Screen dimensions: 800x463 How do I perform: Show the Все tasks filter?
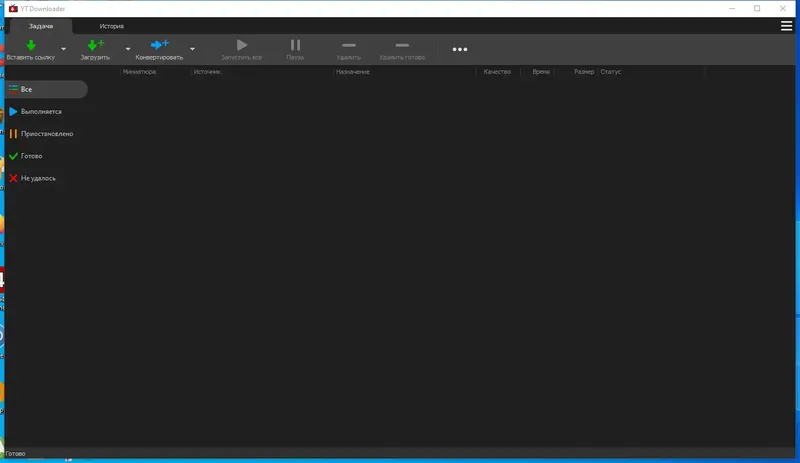46,89
